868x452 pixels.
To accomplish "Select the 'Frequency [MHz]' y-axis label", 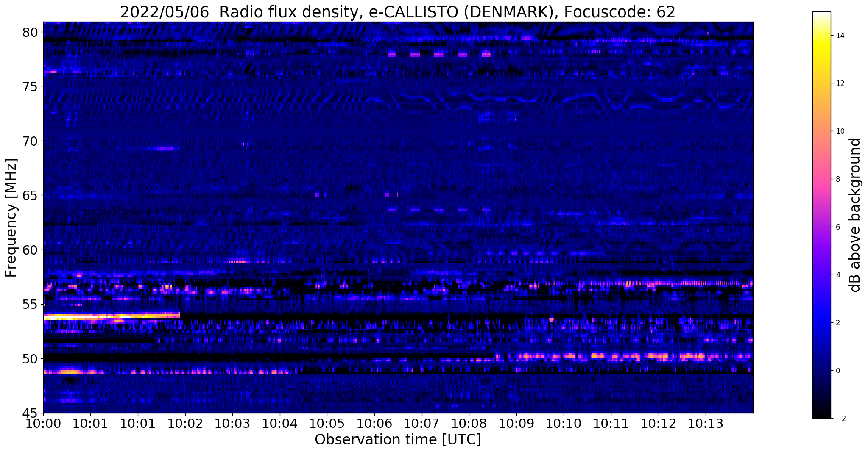I will (11, 218).
